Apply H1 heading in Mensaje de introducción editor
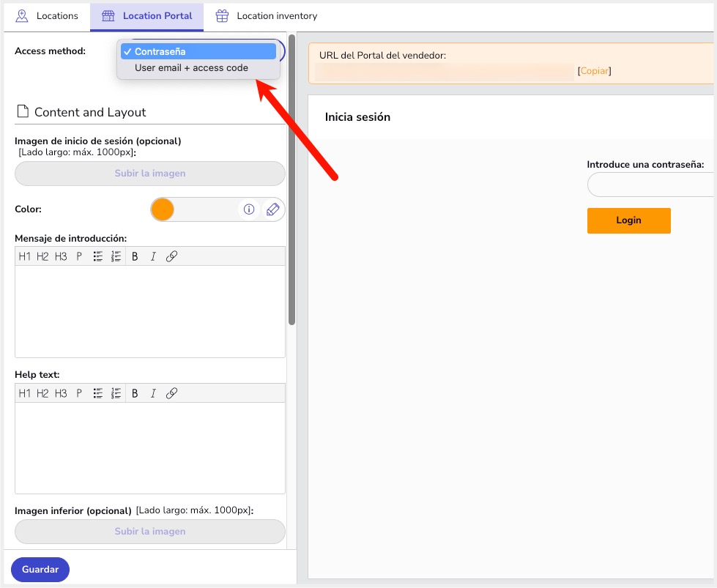The width and height of the screenshot is (717, 588). [x=24, y=256]
